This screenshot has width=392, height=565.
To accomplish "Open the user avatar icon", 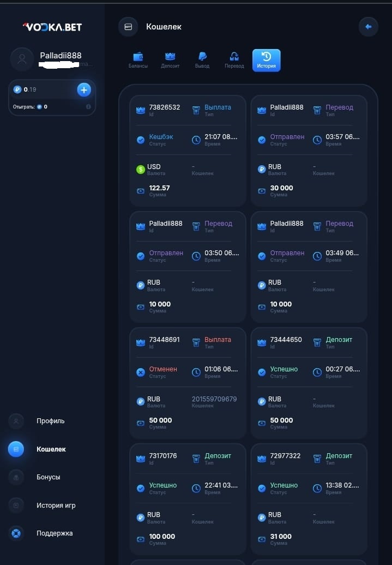I will pyautogui.click(x=22, y=59).
